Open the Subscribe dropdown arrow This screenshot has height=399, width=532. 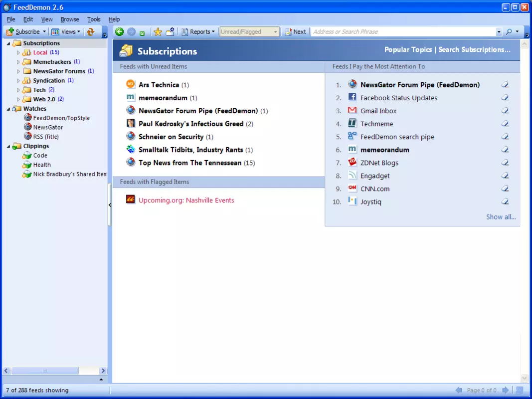point(44,31)
